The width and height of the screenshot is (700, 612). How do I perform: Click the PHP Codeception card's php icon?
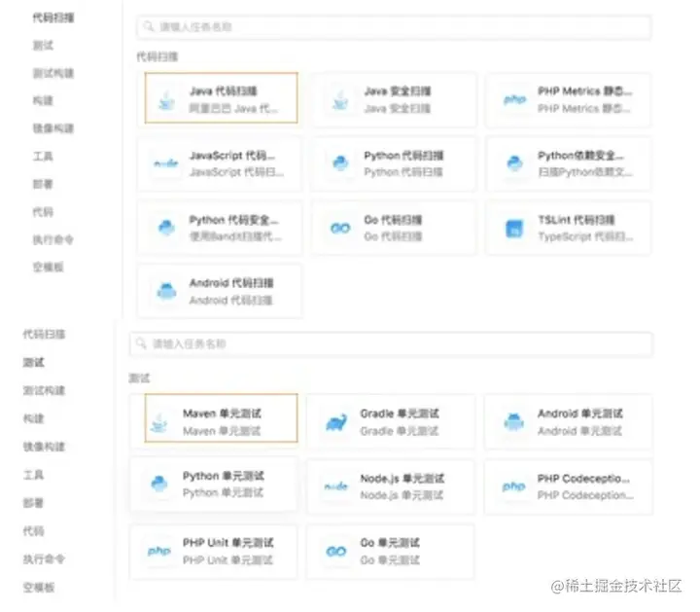pyautogui.click(x=514, y=486)
